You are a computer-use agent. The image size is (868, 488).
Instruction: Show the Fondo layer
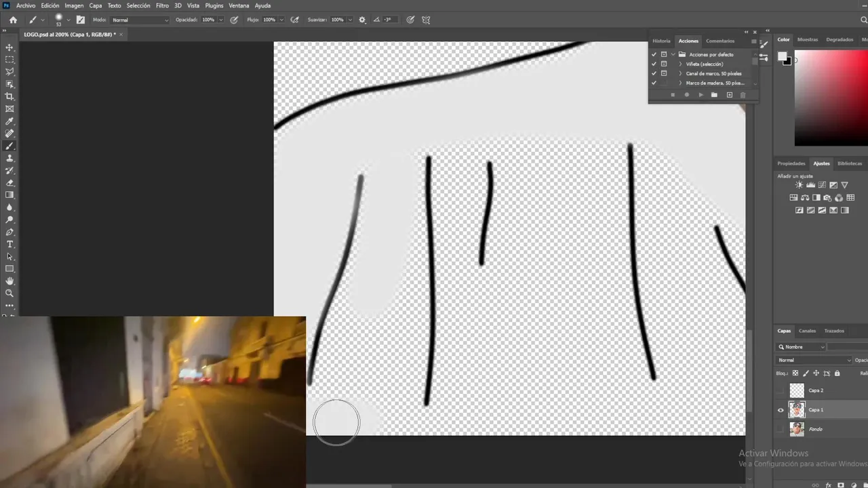tap(781, 429)
